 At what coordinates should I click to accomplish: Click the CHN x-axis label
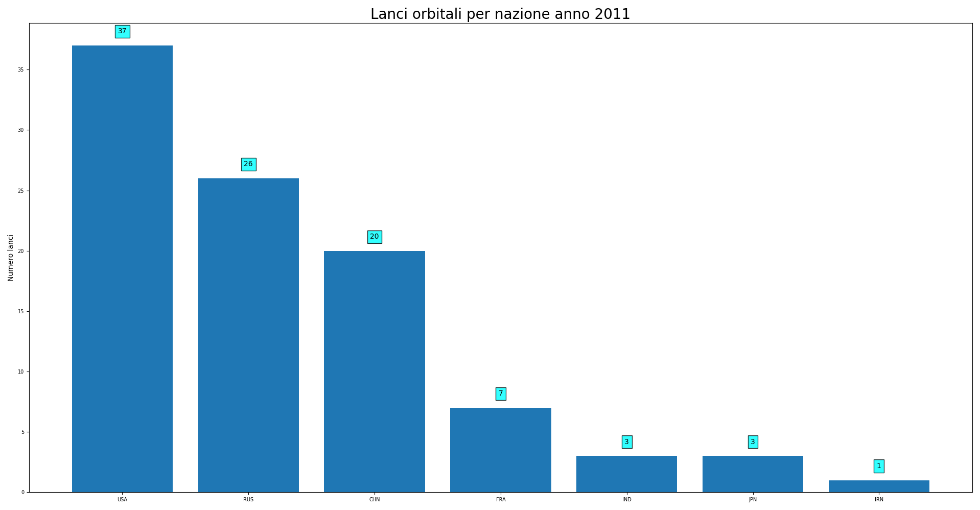coord(375,499)
